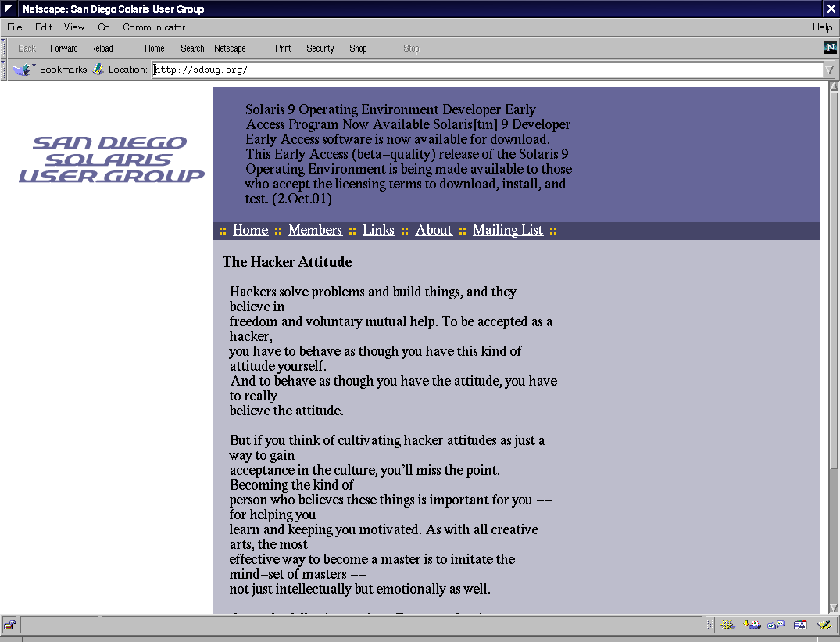840x642 pixels.
Task: Click the status bar progress field beside the lock
Action: pyautogui.click(x=59, y=624)
